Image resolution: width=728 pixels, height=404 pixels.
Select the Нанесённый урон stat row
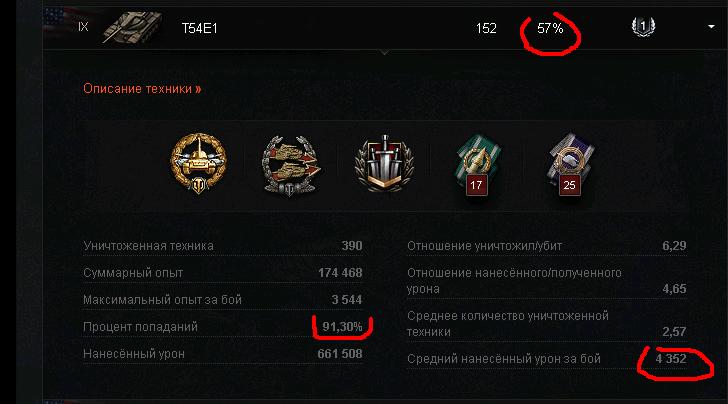tap(223, 354)
